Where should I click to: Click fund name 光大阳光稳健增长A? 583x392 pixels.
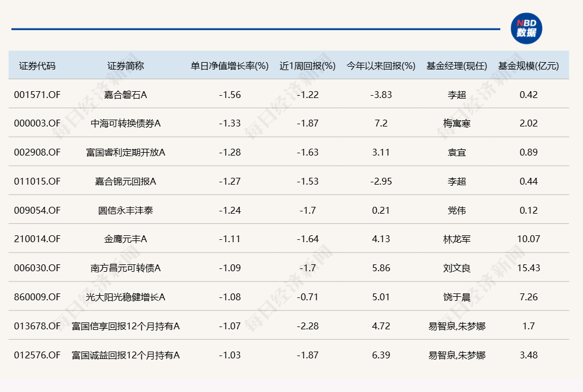tap(126, 297)
